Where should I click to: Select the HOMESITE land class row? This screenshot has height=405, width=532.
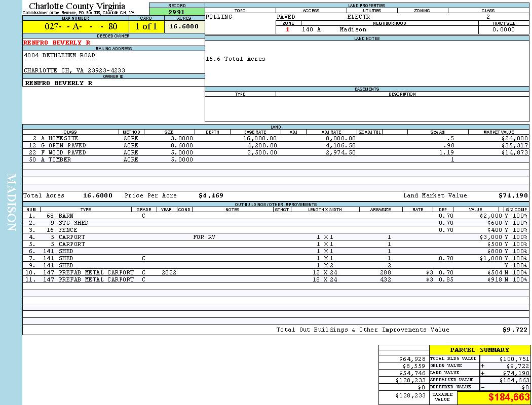[59, 138]
